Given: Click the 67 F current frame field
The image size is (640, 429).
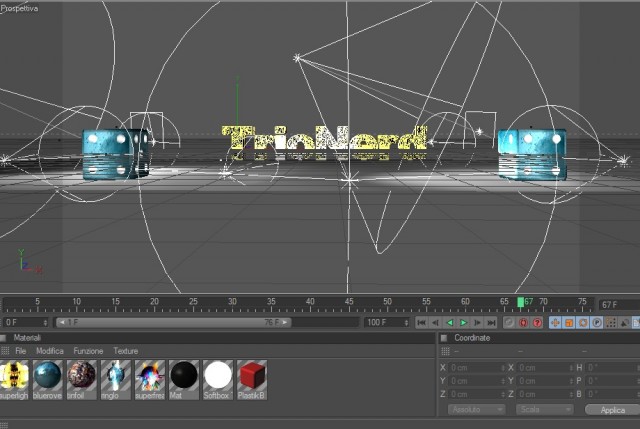Looking at the screenshot, I should (x=619, y=305).
